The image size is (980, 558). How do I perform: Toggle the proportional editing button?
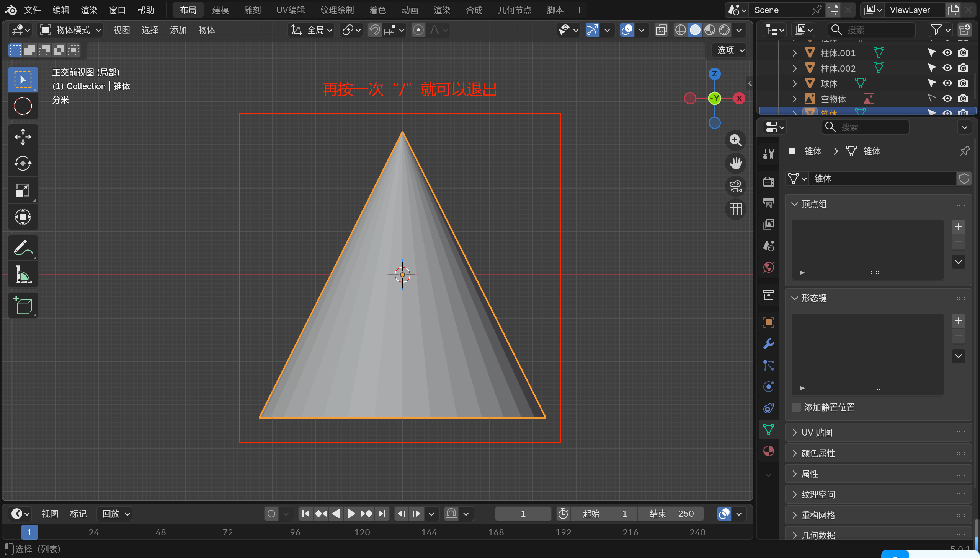point(418,30)
